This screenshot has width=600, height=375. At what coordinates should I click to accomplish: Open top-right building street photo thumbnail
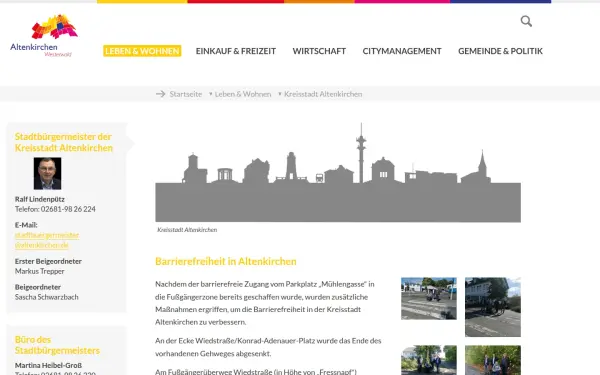pos(493,307)
